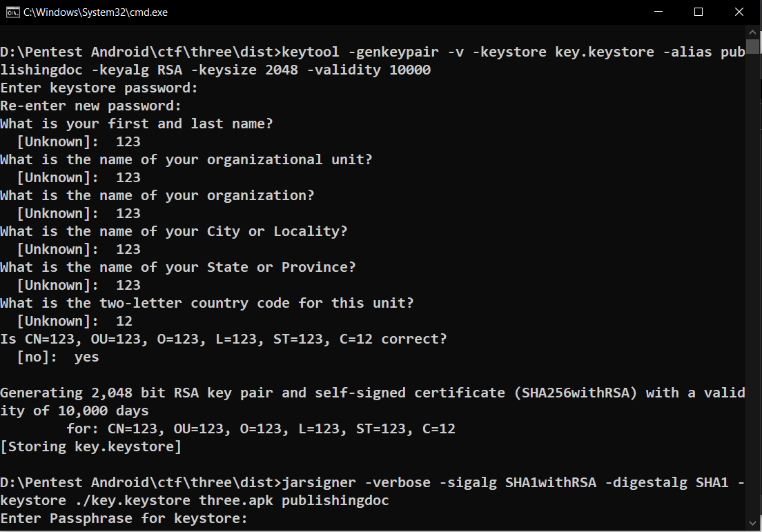Click the keytool -genkeypair command line
762x532 pixels.
point(373,52)
